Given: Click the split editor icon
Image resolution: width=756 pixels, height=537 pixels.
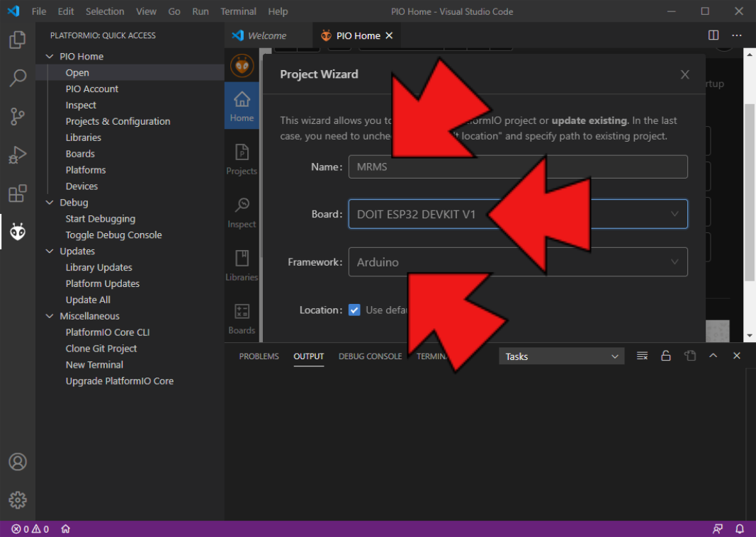Looking at the screenshot, I should pos(713,35).
